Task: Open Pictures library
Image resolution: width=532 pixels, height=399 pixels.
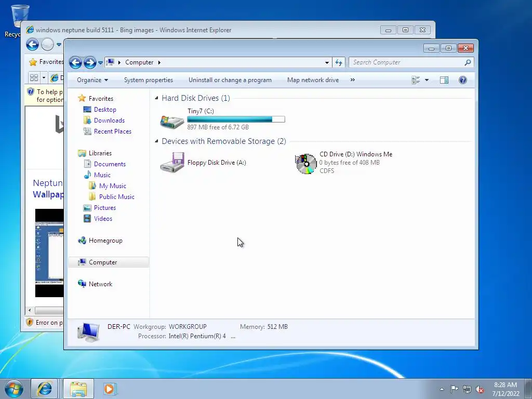Action: [105, 208]
